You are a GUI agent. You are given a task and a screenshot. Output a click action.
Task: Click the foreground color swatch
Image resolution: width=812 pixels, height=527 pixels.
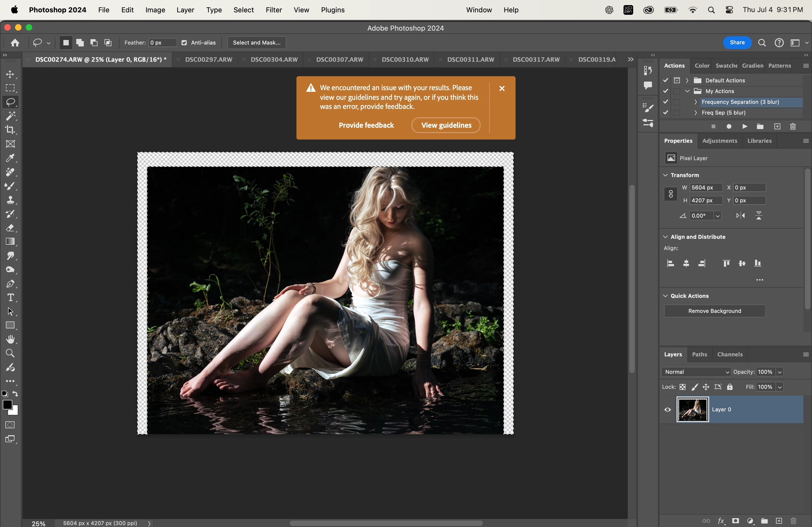click(x=7, y=405)
